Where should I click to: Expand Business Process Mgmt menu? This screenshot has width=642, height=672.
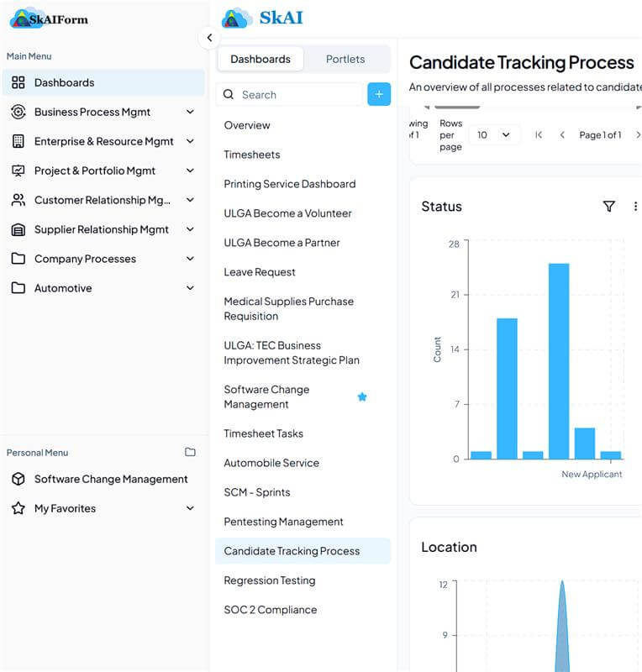[190, 112]
